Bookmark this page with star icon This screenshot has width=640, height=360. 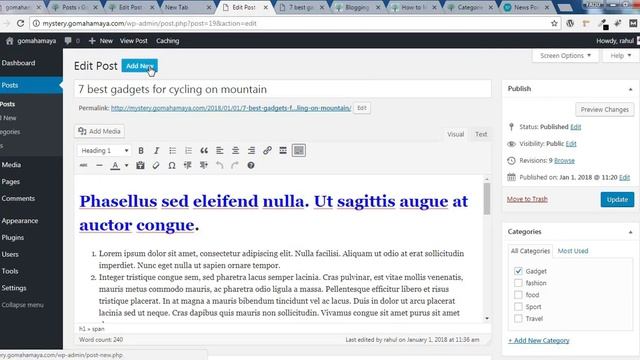[x=554, y=23]
